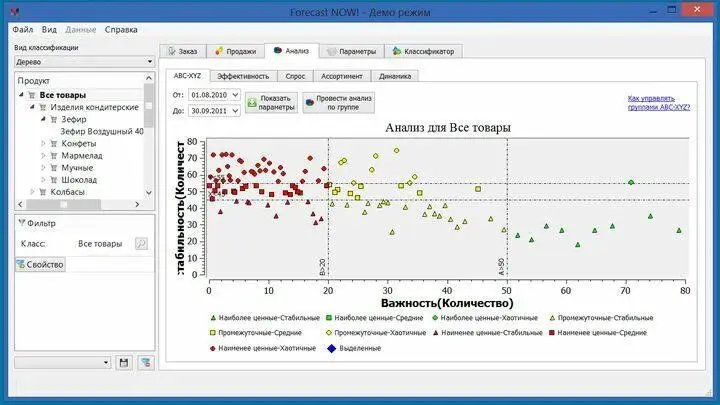
Task: Click Наиболее ценные-Стабильные legend marker
Action: click(213, 318)
